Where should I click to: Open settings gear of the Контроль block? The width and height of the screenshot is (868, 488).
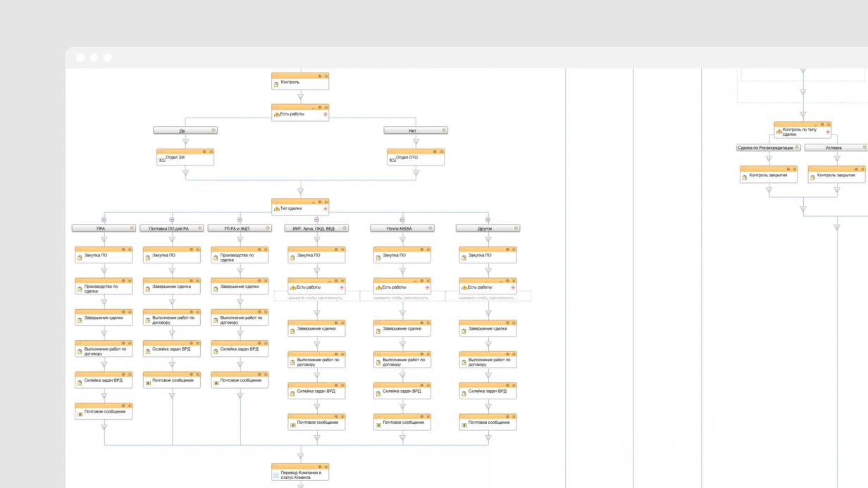click(x=319, y=76)
